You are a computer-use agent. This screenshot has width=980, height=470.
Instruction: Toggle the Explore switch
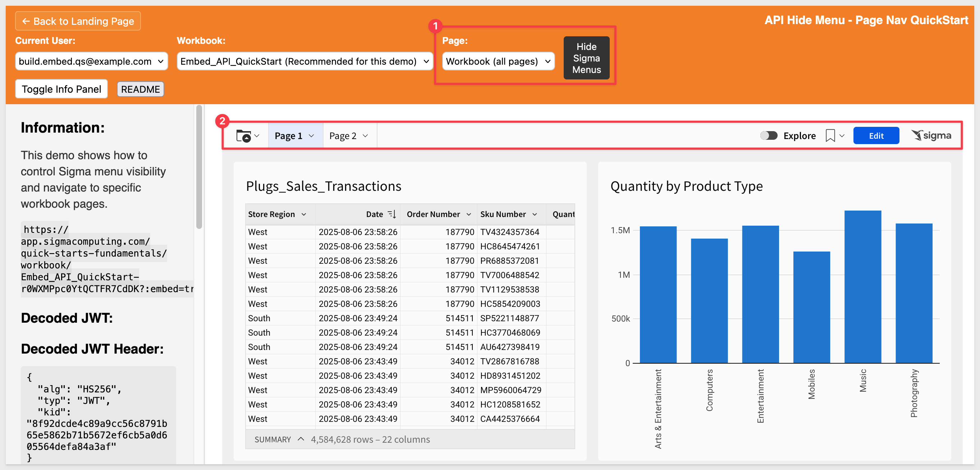tap(769, 136)
